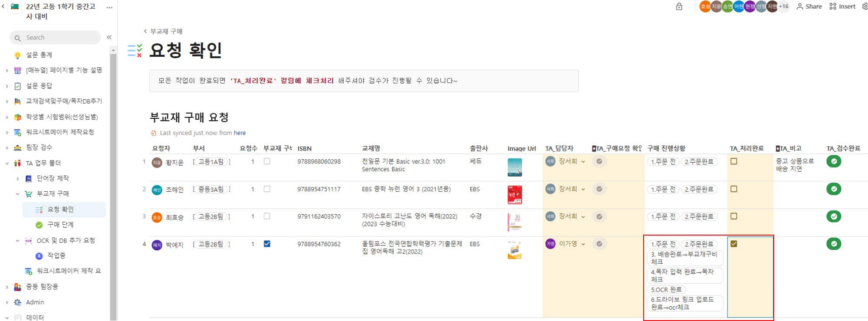Toggle 부교재 구매 checkbox for 조해인 row
Screen dimensions: 868x321
click(x=267, y=189)
